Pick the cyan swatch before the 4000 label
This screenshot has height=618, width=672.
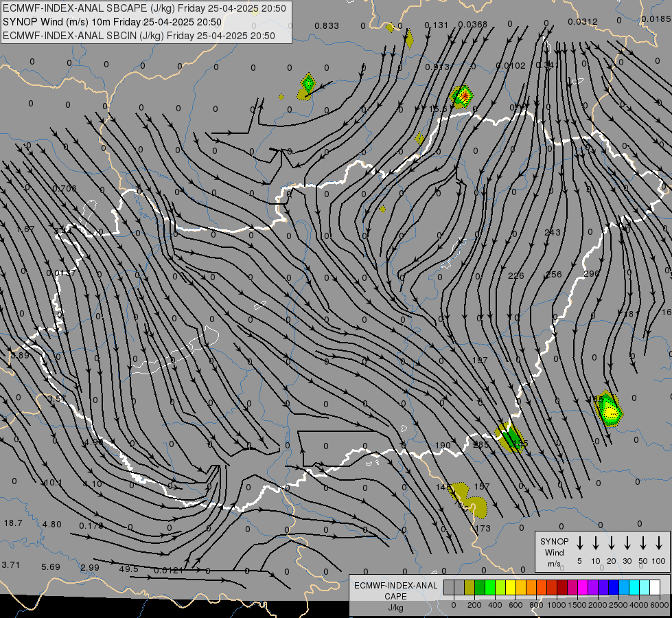click(634, 588)
